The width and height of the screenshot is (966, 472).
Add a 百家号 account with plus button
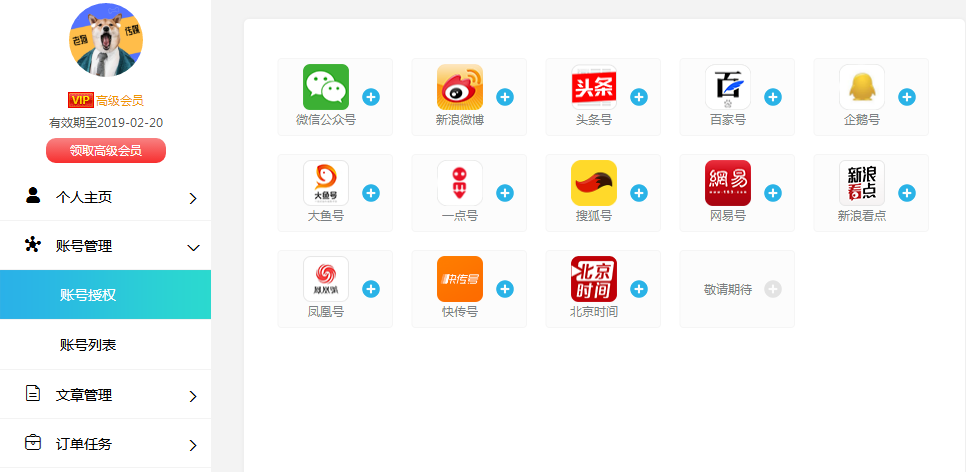[x=773, y=97]
